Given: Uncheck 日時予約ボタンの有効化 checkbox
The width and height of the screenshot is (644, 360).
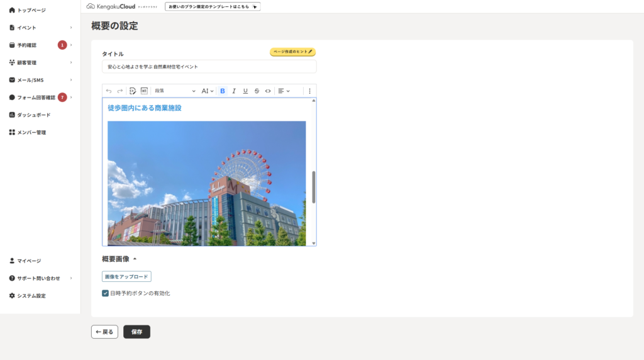Looking at the screenshot, I should click(106, 293).
